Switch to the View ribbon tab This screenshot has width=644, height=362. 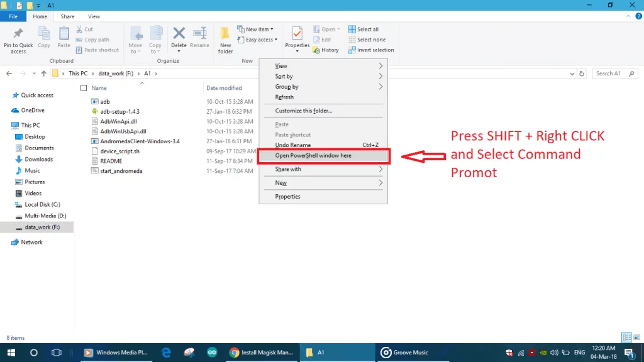pyautogui.click(x=94, y=16)
